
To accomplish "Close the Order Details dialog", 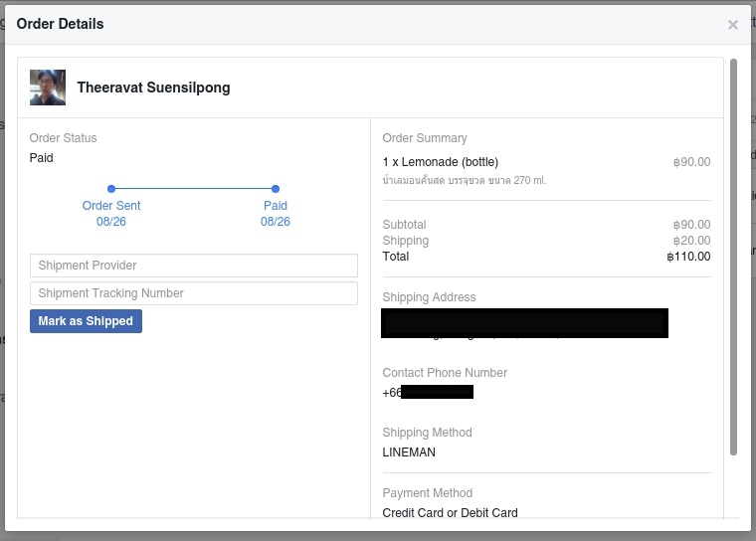I will pos(732,25).
